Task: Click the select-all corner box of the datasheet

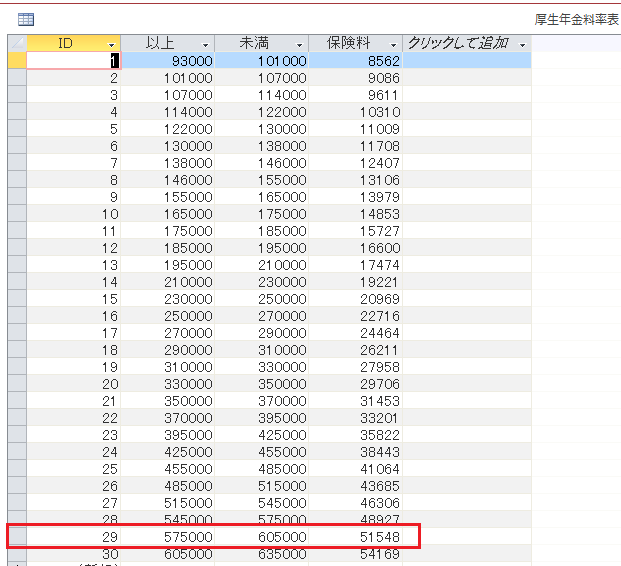Action: coord(16,43)
